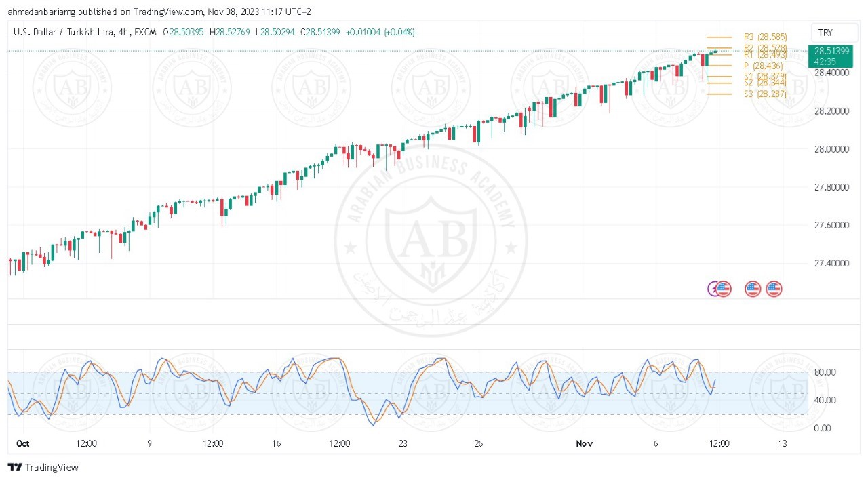
Task: Select the S1 (28.379) pivot label
Action: click(x=766, y=76)
